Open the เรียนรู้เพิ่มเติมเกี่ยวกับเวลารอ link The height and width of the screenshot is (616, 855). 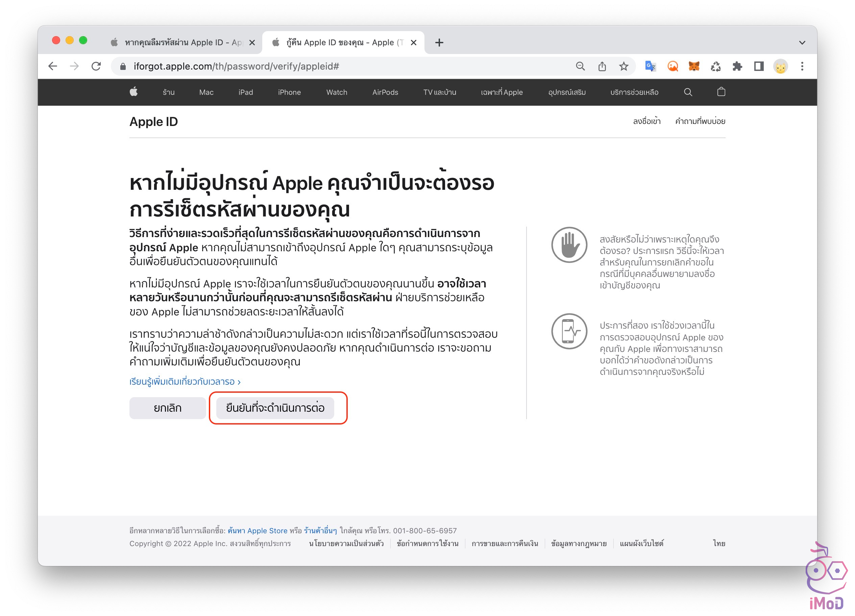185,381
